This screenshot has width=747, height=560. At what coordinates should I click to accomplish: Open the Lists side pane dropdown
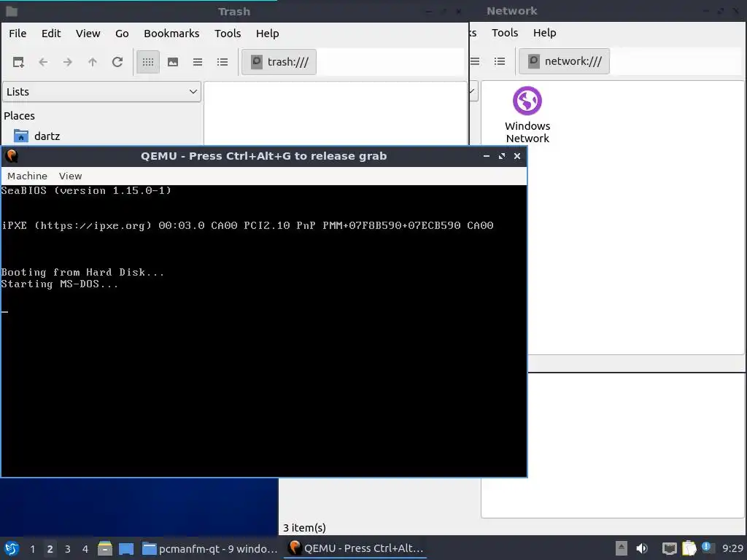(x=102, y=91)
